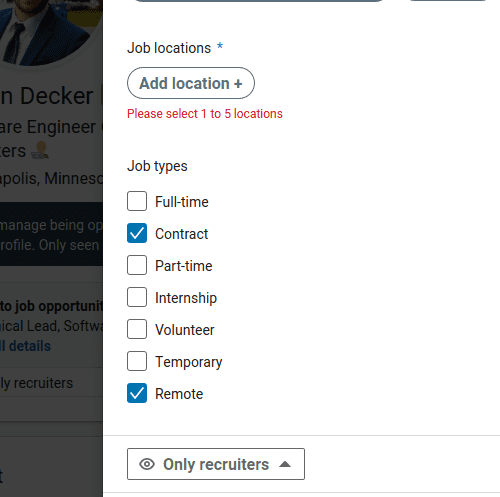Click the Contract label text
The height and width of the screenshot is (497, 500).
[x=182, y=234]
